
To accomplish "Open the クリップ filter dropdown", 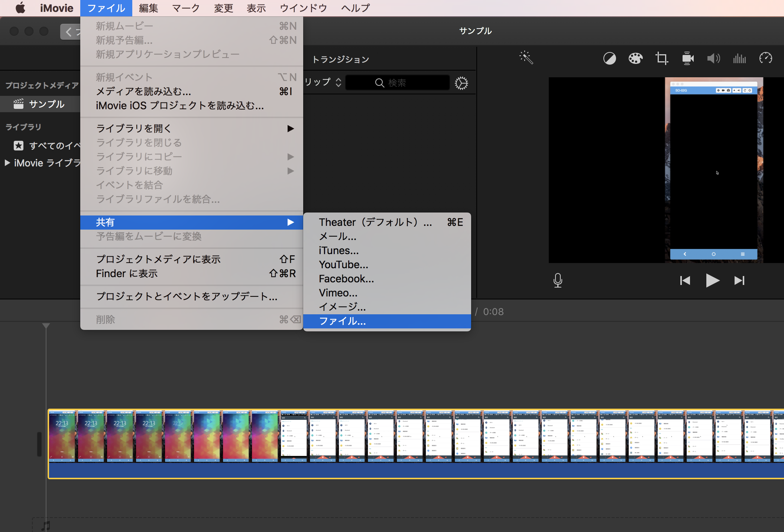I will pos(323,82).
